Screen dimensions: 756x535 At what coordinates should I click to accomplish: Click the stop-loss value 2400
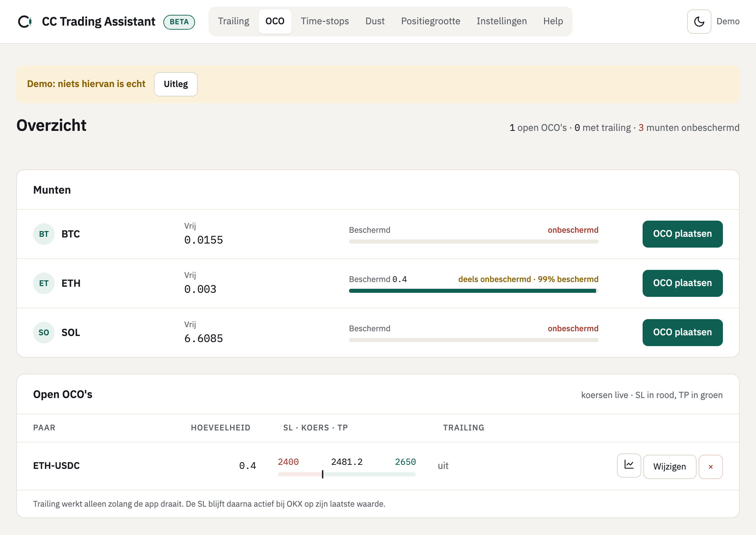click(x=288, y=462)
